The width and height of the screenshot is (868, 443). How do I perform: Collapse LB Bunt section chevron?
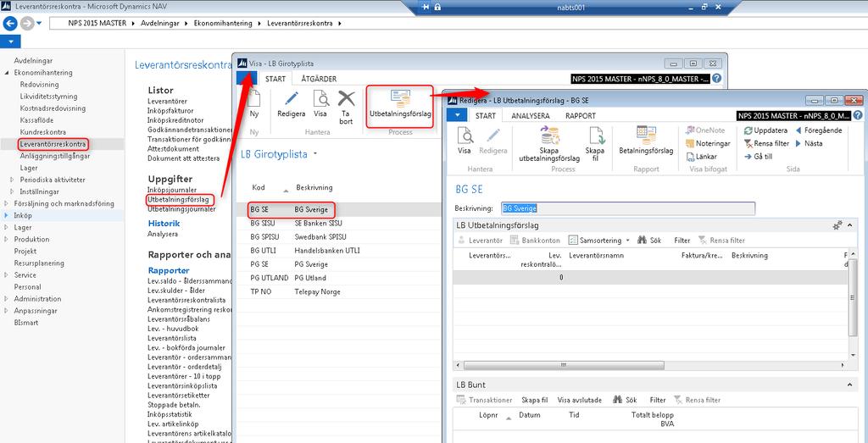(x=851, y=385)
